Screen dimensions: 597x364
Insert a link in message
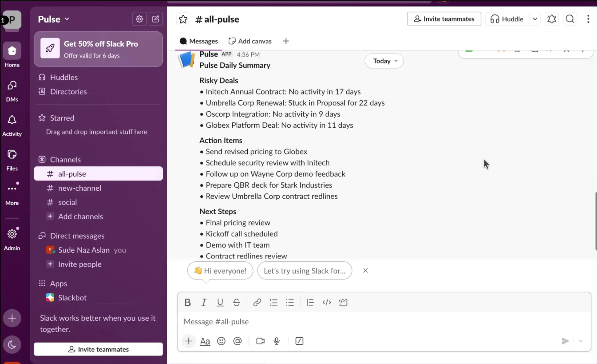click(257, 302)
